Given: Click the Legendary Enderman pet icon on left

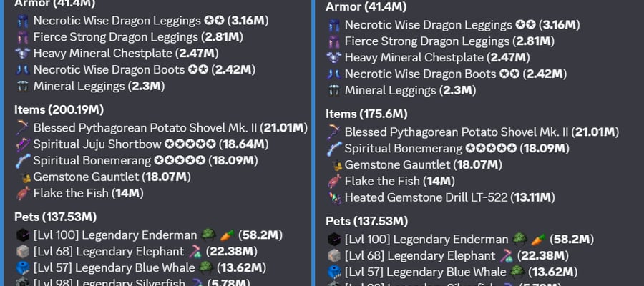Looking at the screenshot, I should (23, 235).
